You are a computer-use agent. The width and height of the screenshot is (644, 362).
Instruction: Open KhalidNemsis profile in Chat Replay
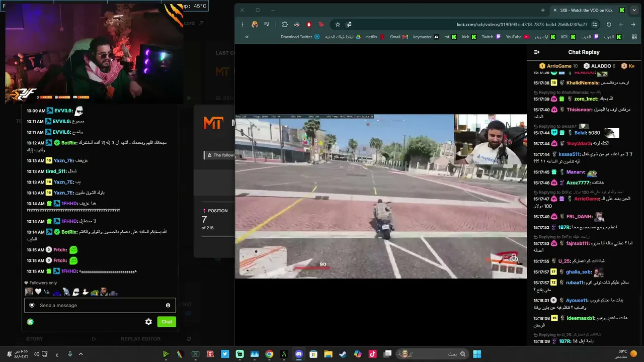pos(583,83)
